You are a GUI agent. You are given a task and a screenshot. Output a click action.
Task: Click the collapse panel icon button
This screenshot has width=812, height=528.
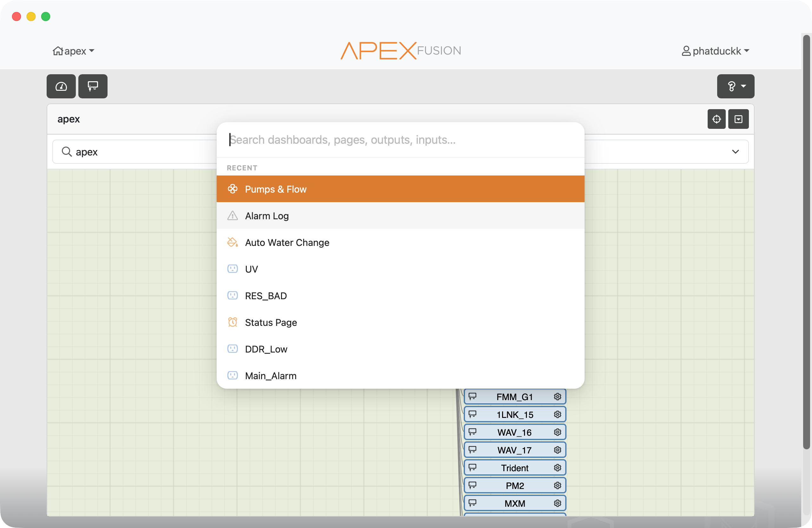pos(738,119)
